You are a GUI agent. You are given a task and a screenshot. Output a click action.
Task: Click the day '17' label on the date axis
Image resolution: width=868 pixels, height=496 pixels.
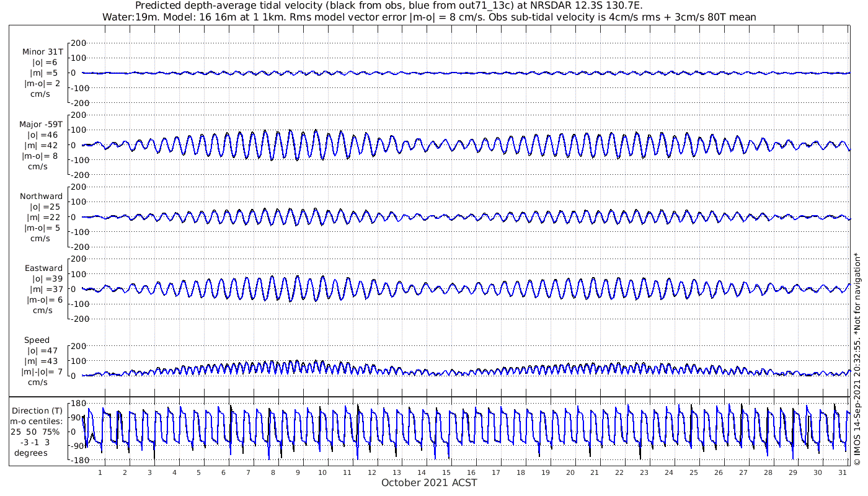pos(495,472)
